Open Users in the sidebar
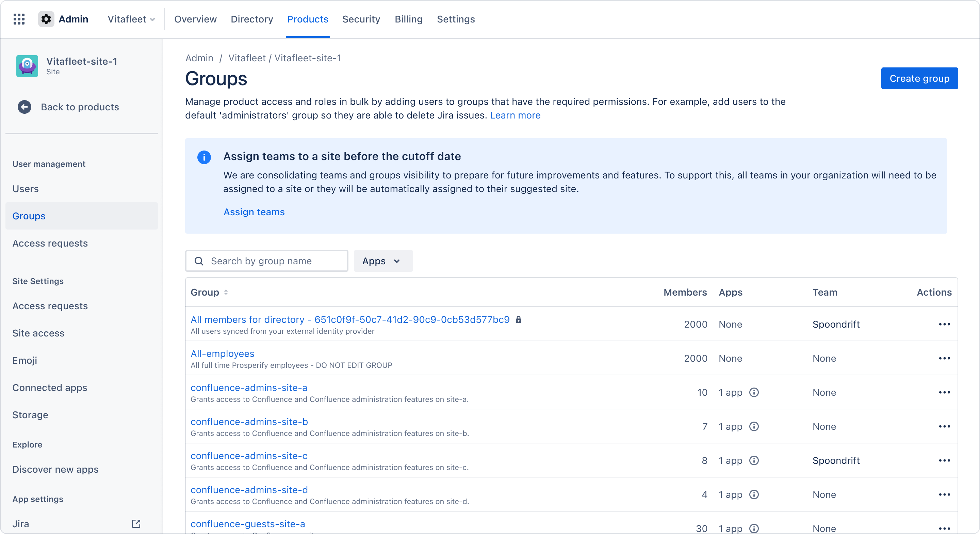The height and width of the screenshot is (534, 980). tap(26, 189)
